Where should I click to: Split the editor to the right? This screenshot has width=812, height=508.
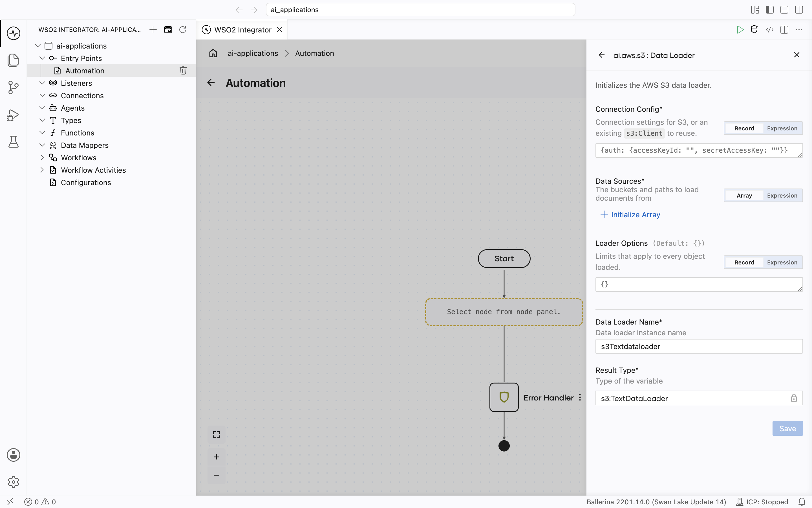[x=784, y=30]
